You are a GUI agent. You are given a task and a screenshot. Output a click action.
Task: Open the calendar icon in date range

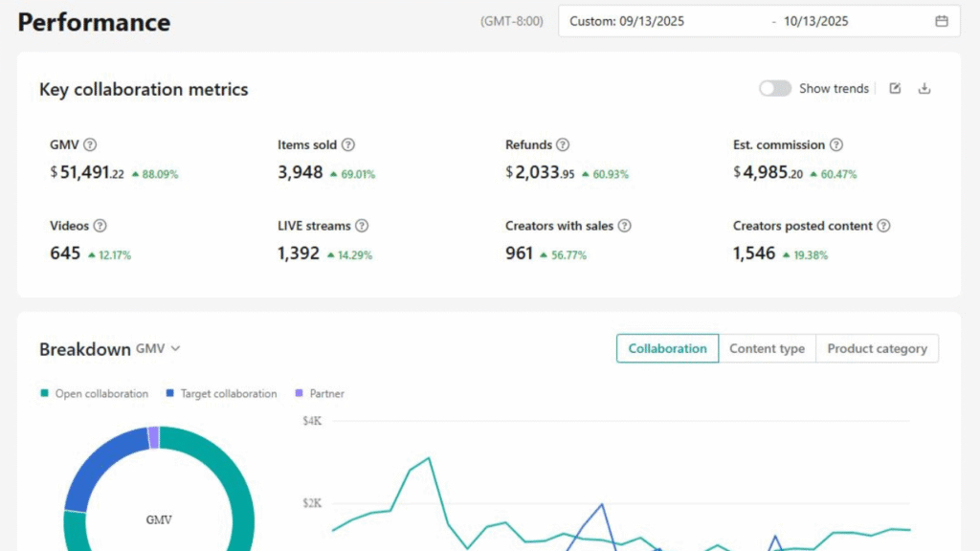point(942,21)
